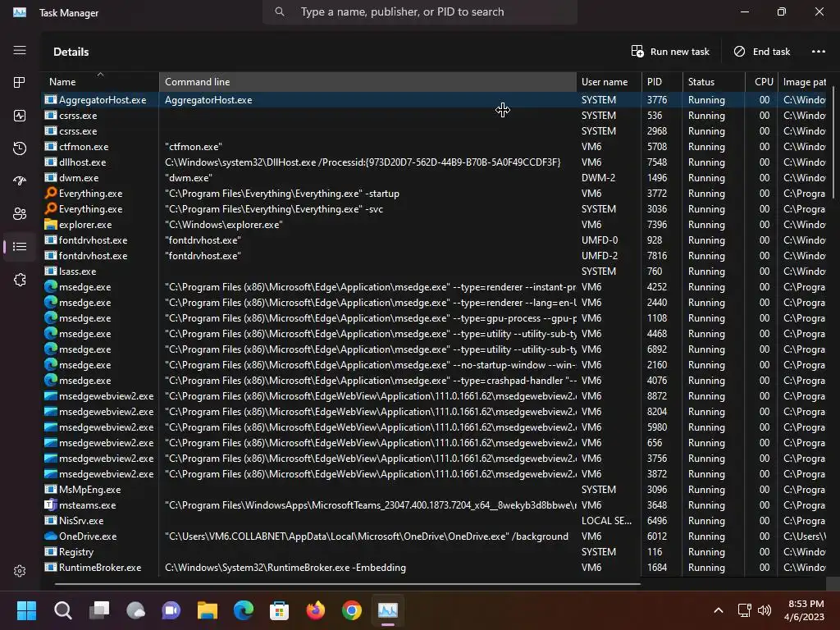The image size is (840, 630).
Task: Open Task Manager settings gear
Action: (x=20, y=571)
